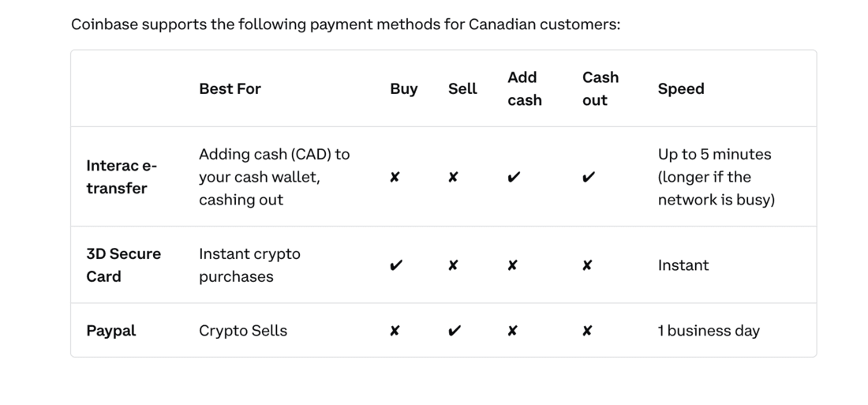Select the Speed column header
The width and height of the screenshot is (868, 405).
click(x=681, y=88)
